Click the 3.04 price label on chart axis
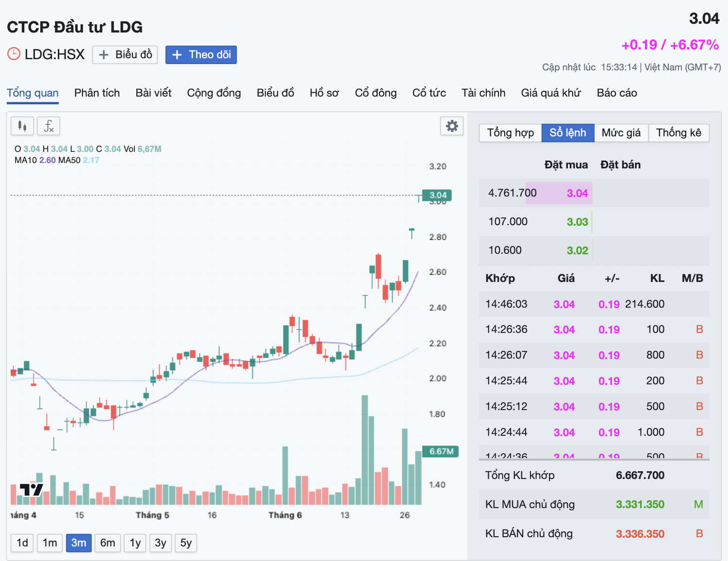Screen dimensions: 728x561 click(438, 195)
